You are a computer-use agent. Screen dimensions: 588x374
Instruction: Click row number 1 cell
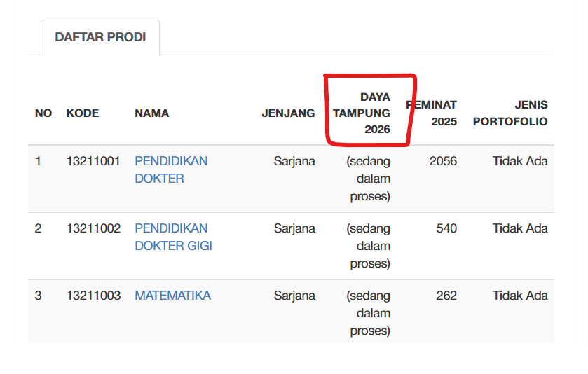click(x=38, y=161)
